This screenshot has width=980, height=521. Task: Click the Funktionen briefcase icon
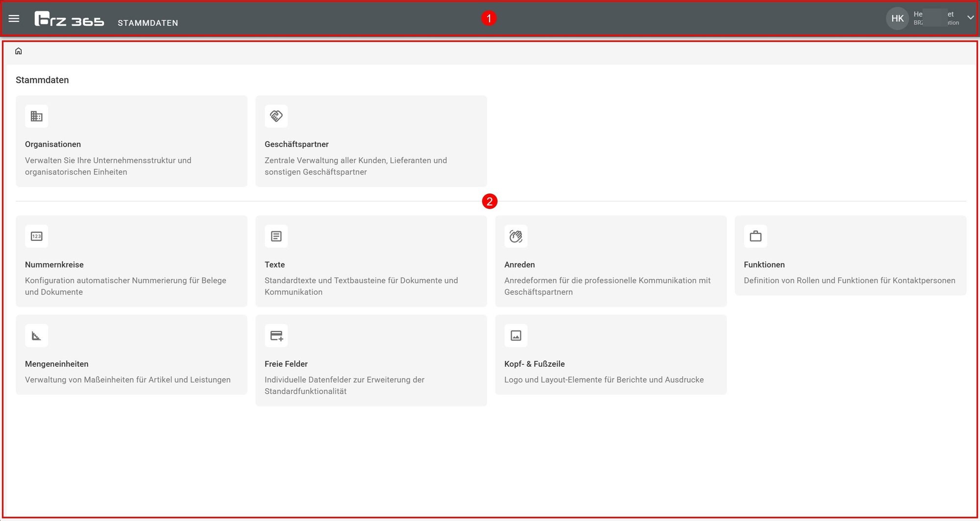click(756, 237)
